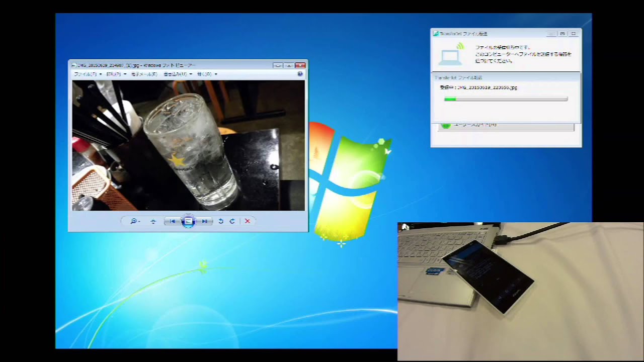644x362 pixels.
Task: Click the green-icon button in TransferJet window
Action: pos(506,126)
